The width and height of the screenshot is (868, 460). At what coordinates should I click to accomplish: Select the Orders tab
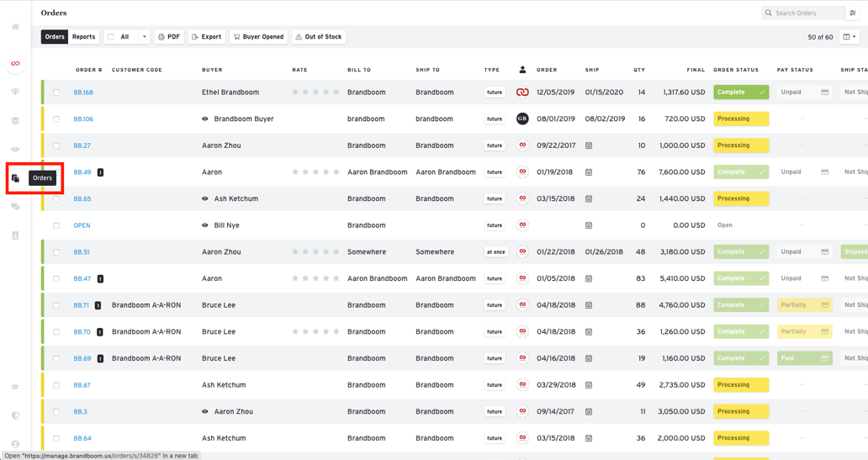[55, 37]
